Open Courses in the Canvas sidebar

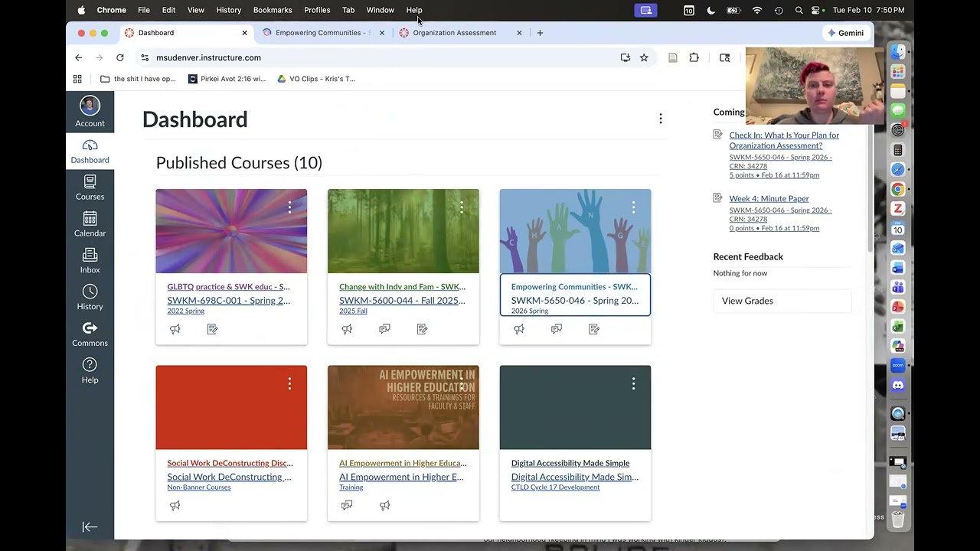coord(90,187)
